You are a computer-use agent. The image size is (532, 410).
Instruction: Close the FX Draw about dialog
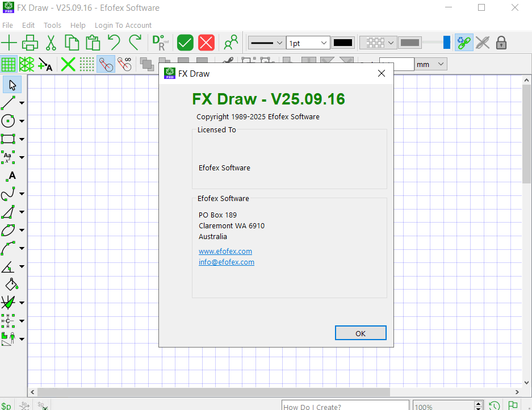point(382,73)
